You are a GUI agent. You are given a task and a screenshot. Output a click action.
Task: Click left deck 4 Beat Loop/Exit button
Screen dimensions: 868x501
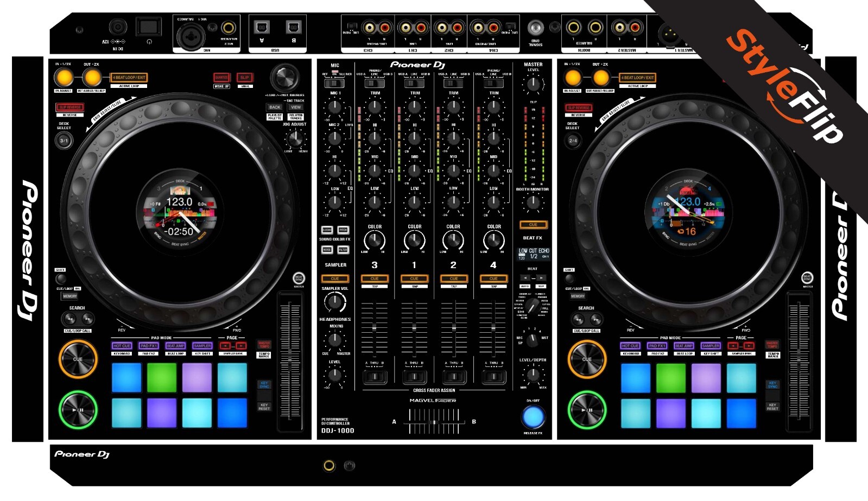(x=129, y=78)
